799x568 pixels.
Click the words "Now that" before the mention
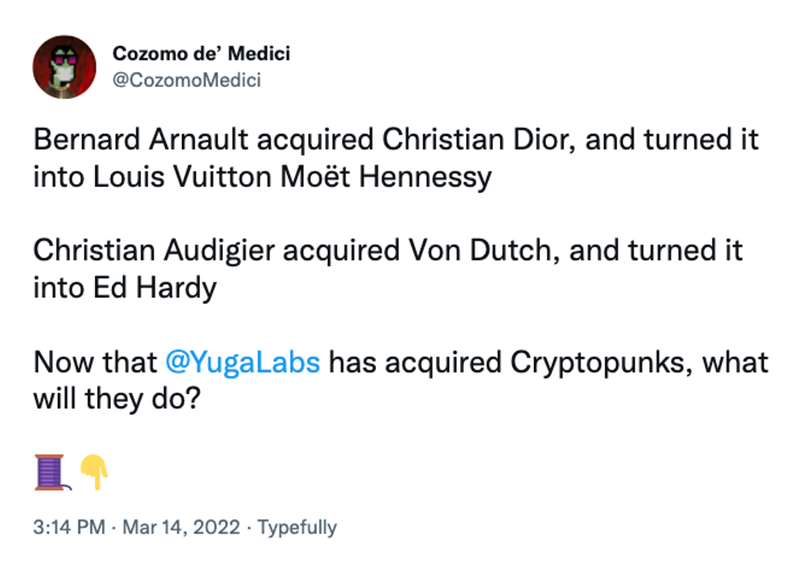coord(95,362)
